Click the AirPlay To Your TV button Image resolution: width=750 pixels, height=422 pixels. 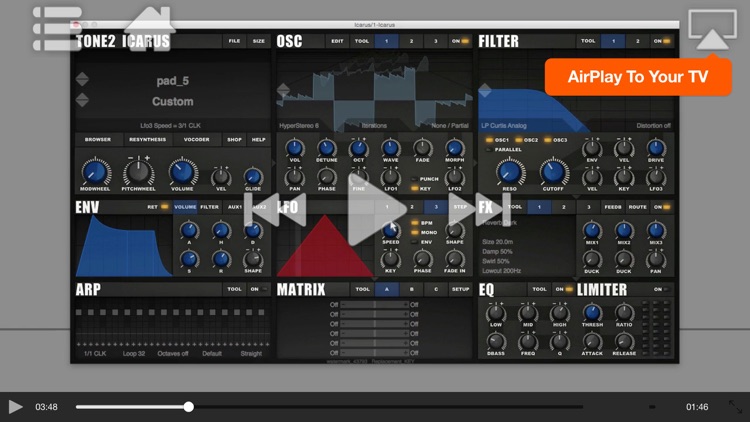[x=638, y=77]
